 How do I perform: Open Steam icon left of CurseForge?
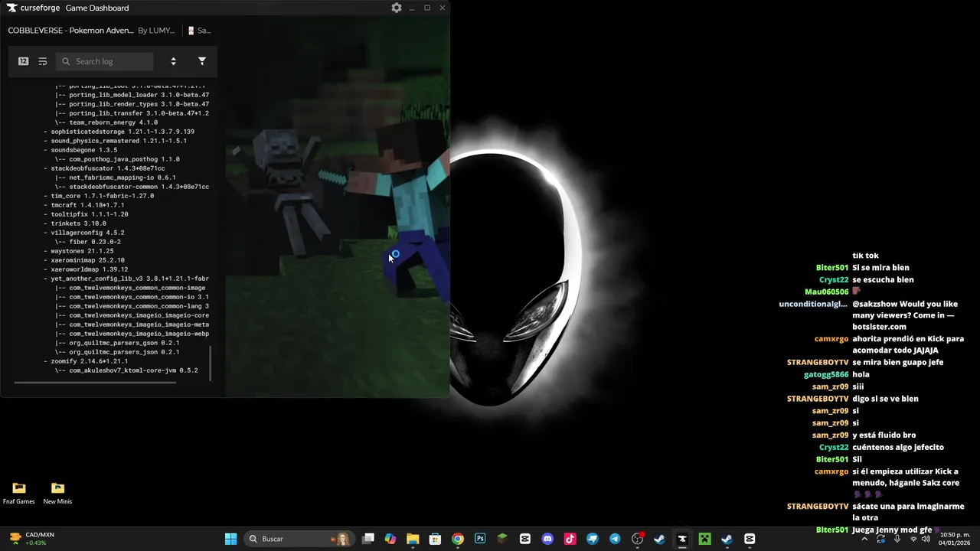(659, 539)
